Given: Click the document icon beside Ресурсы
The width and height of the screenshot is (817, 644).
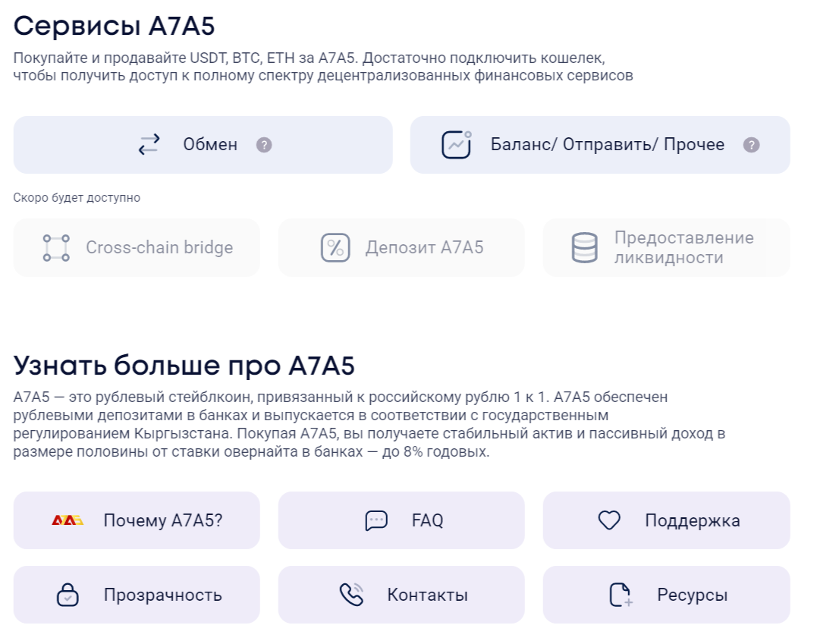Looking at the screenshot, I should pyautogui.click(x=621, y=595).
